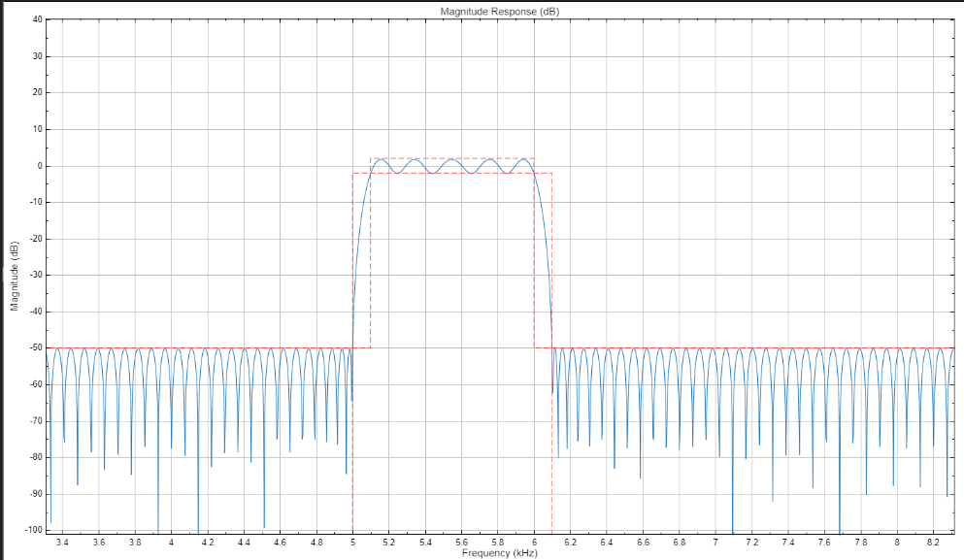Click the blue curve's falling edge after passband
The image size is (964, 560).
pyautogui.click(x=546, y=243)
